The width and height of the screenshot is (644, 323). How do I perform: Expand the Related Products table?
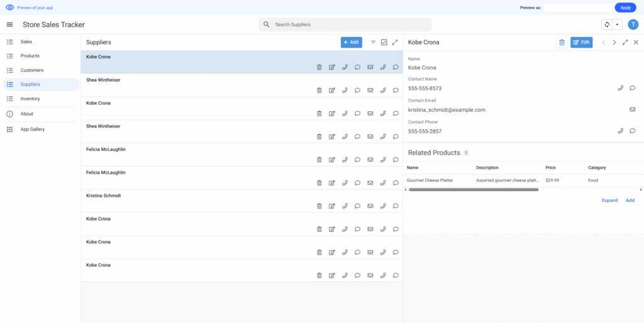609,200
